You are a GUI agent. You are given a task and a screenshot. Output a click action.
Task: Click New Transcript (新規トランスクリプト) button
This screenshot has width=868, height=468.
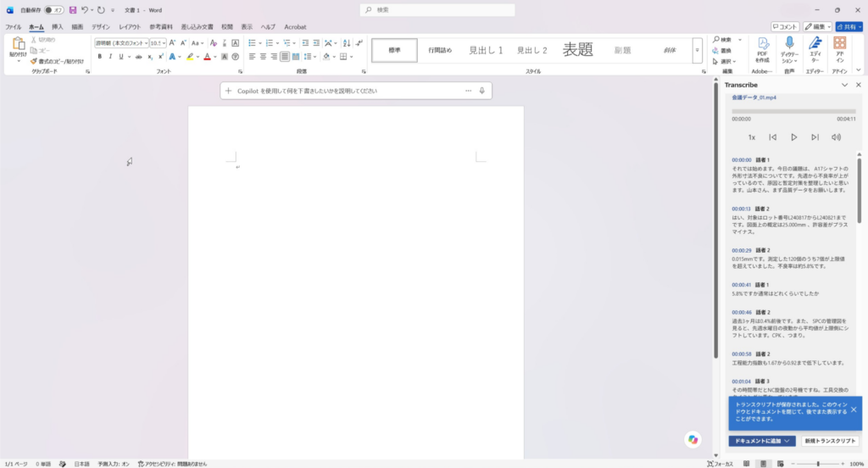click(x=830, y=441)
